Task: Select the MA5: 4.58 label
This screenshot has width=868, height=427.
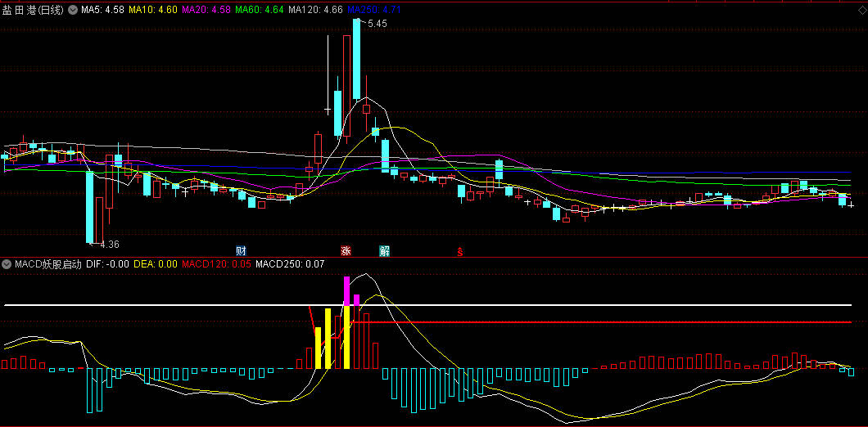Action: [x=102, y=9]
